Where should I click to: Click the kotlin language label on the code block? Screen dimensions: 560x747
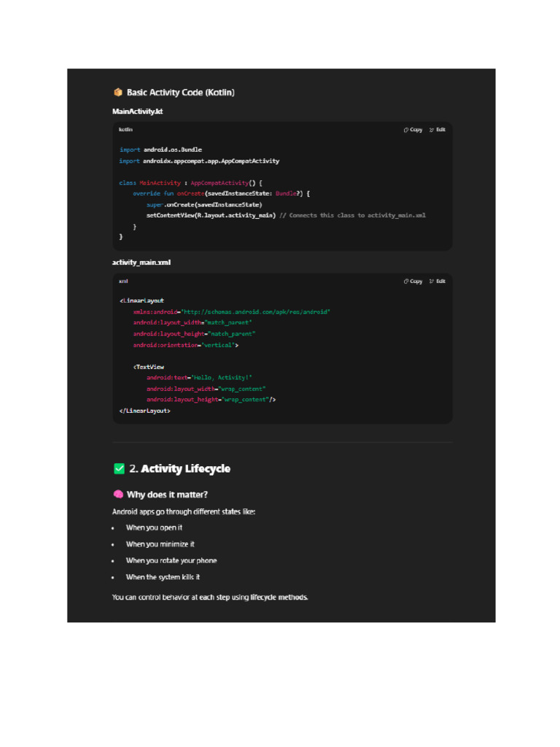point(126,130)
